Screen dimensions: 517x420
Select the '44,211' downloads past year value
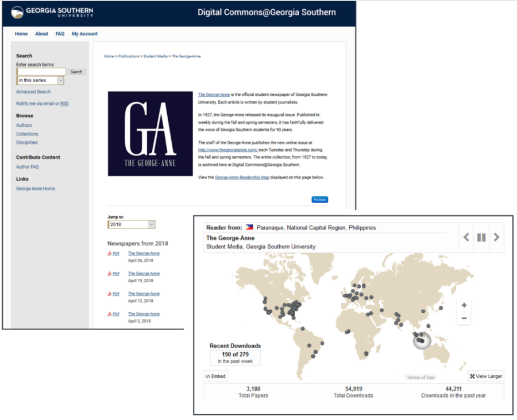coord(453,388)
